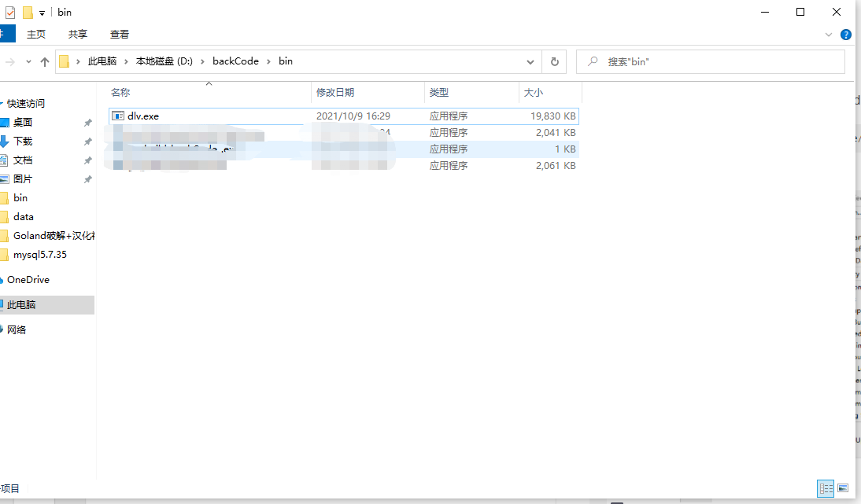Refresh the bin folder
This screenshot has height=504, width=861.
(x=555, y=62)
